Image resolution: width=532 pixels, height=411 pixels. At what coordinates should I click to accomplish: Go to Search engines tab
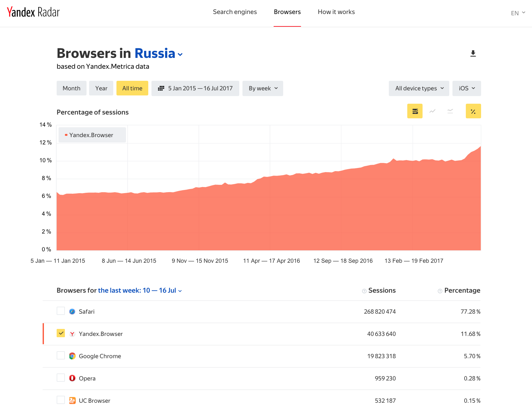[x=235, y=12]
